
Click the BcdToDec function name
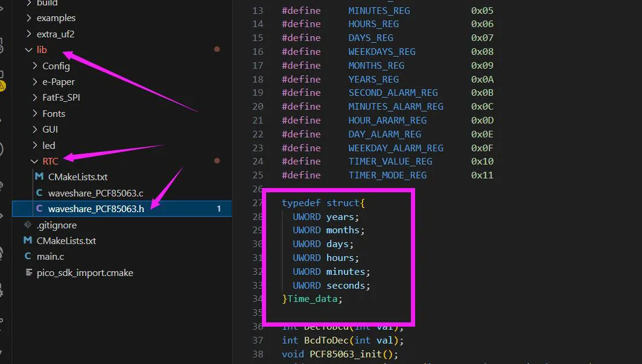326,340
